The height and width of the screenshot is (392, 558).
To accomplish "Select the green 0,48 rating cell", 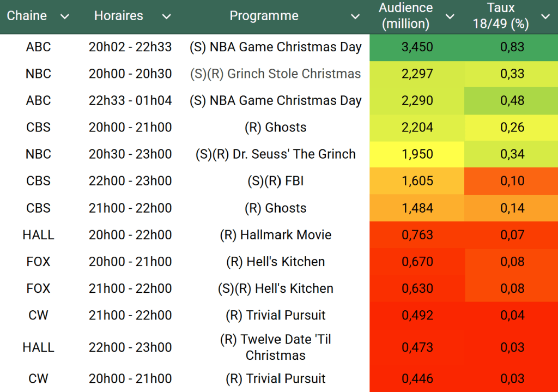I will [x=512, y=101].
